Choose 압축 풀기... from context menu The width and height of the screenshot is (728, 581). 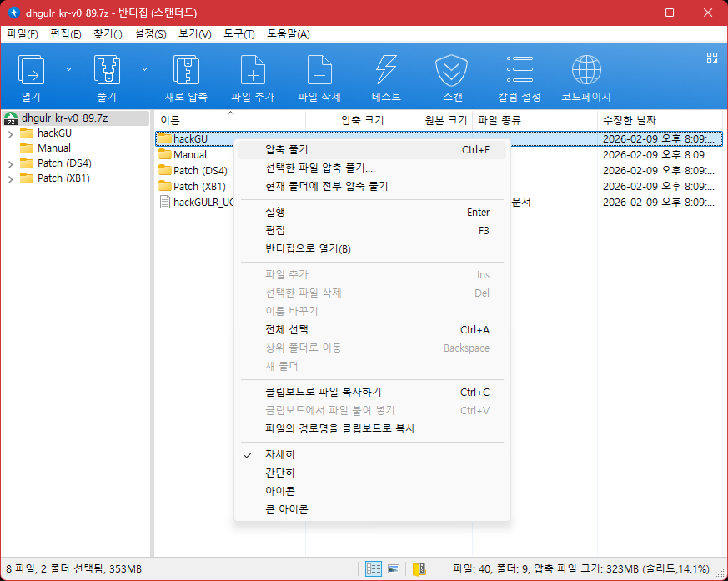tap(372, 150)
